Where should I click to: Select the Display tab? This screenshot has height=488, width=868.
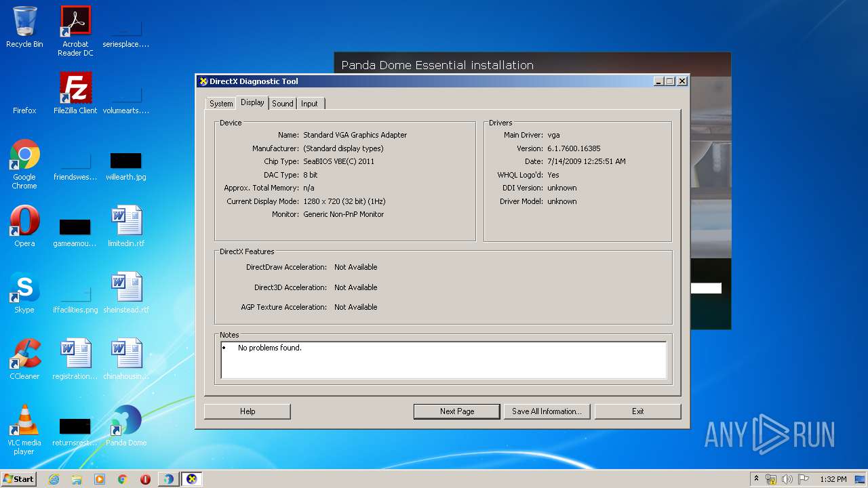point(252,102)
